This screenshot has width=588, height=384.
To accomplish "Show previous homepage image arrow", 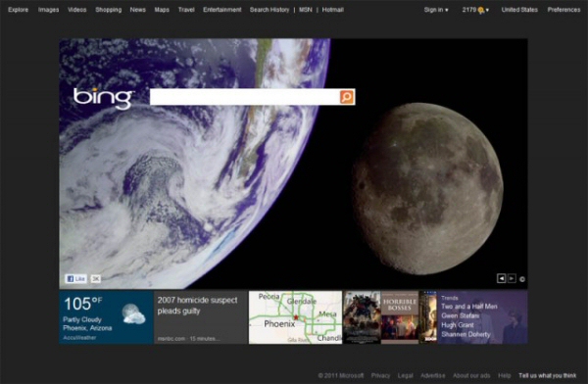I will [501, 278].
